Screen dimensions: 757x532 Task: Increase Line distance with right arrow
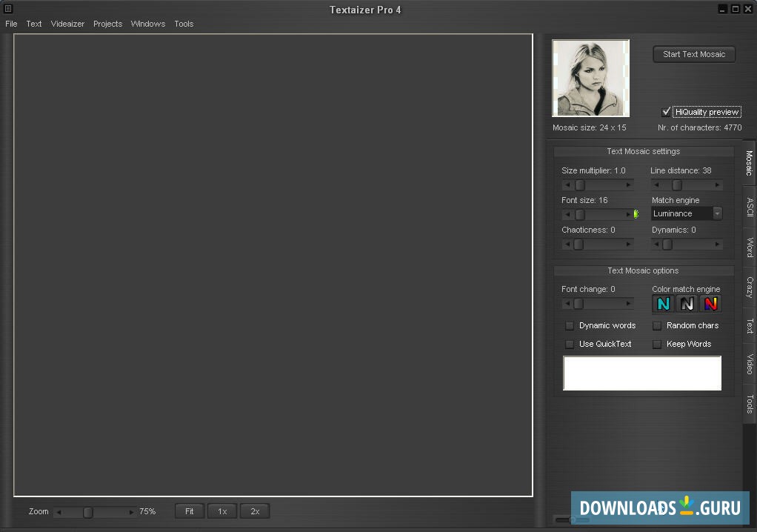(x=717, y=185)
